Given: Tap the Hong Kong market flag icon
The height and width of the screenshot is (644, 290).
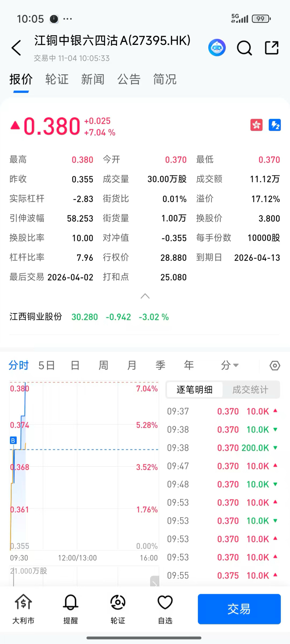Looking at the screenshot, I should coord(256,125).
